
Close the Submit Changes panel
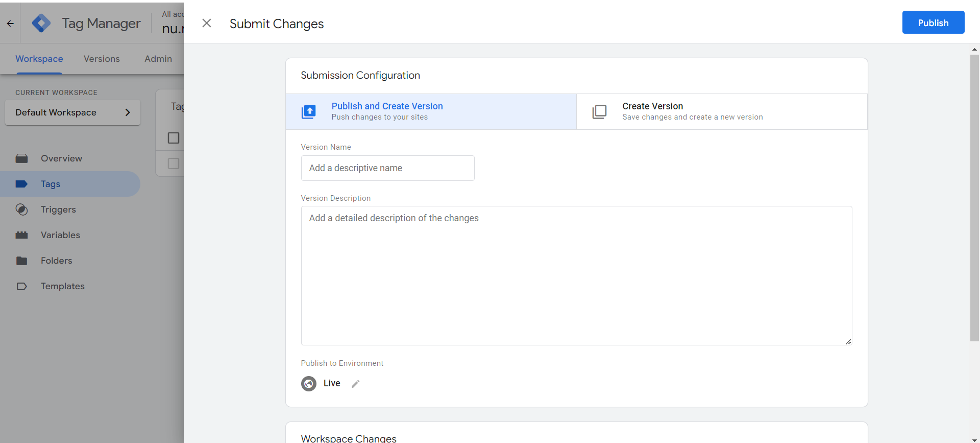207,23
